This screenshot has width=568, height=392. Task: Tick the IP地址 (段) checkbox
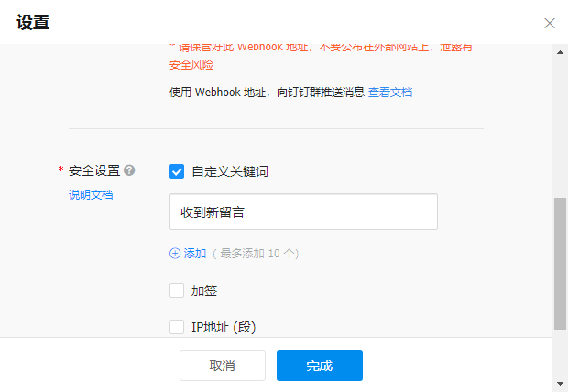[x=177, y=327]
